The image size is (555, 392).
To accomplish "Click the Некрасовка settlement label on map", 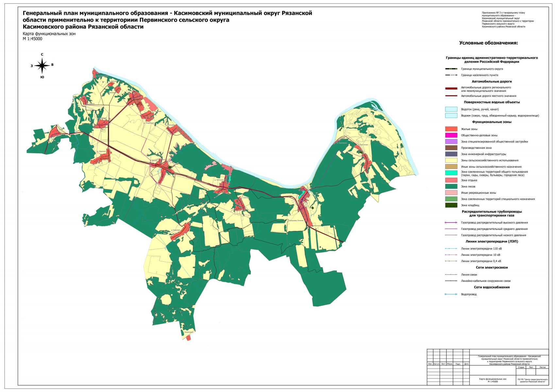I will tap(189, 332).
